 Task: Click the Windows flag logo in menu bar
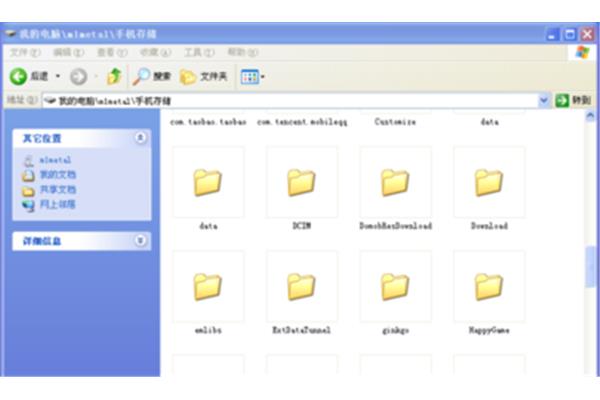(x=582, y=52)
